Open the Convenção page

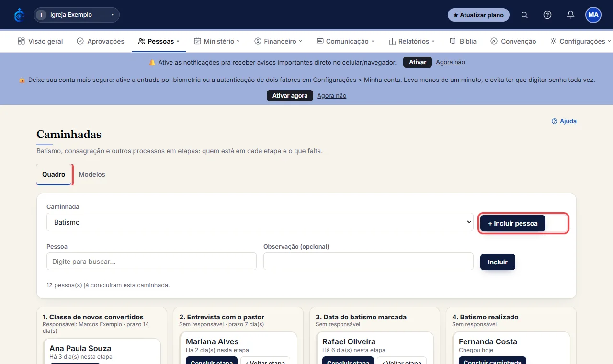(x=513, y=41)
